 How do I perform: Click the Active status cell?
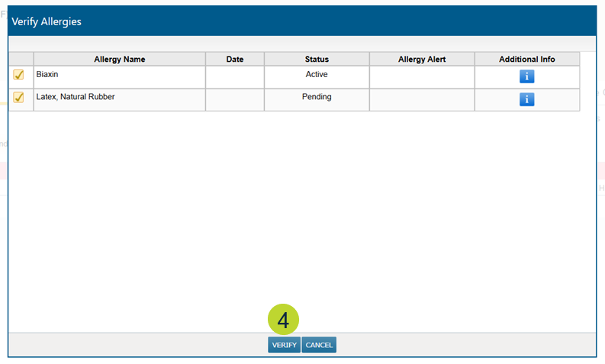pos(317,75)
